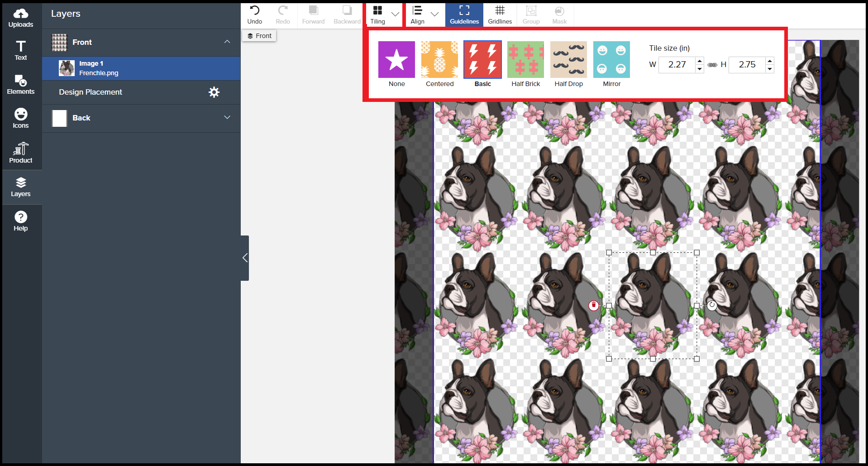Select the Image 1 Frenchie.png layer

[141, 68]
